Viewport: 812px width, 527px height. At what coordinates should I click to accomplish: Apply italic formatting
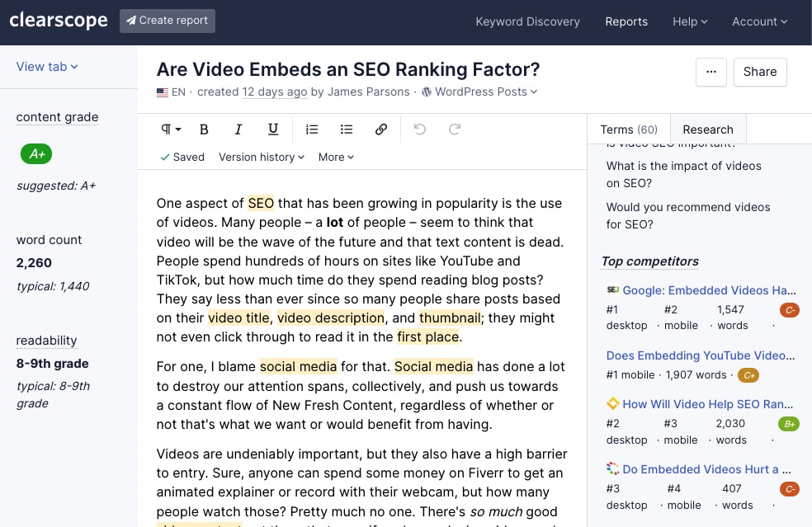click(x=238, y=129)
